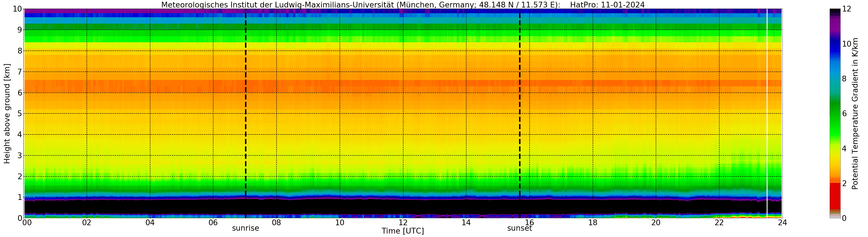Screen dimensions: 868x237
Task: Click the x-axis tick label '18'
Action: [x=593, y=223]
